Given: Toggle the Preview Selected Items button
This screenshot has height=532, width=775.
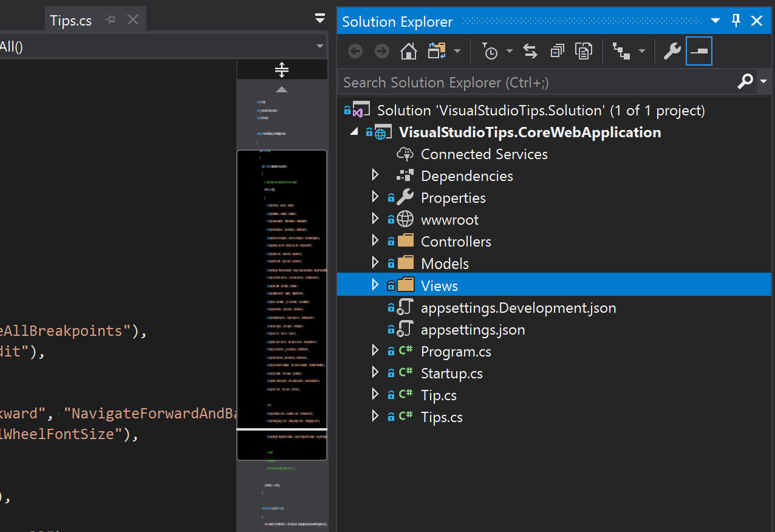Looking at the screenshot, I should coord(699,52).
